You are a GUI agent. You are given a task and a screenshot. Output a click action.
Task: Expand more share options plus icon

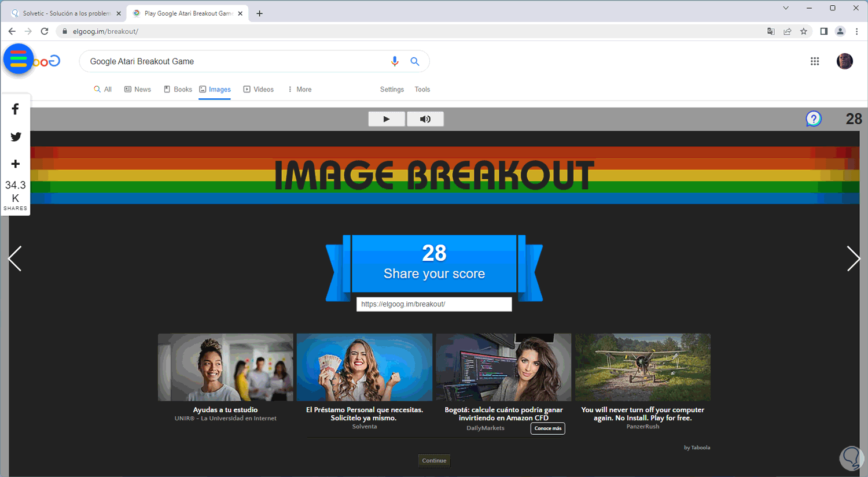(x=16, y=164)
